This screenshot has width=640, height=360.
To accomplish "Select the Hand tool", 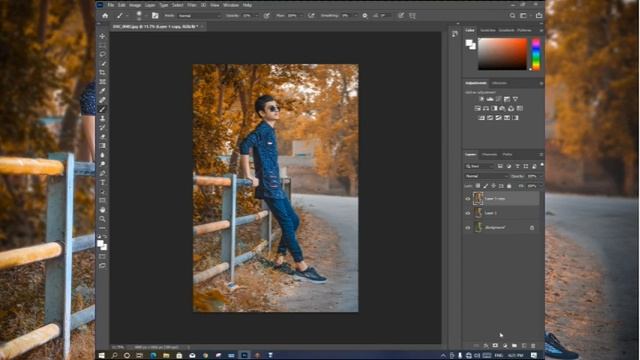I will (102, 209).
